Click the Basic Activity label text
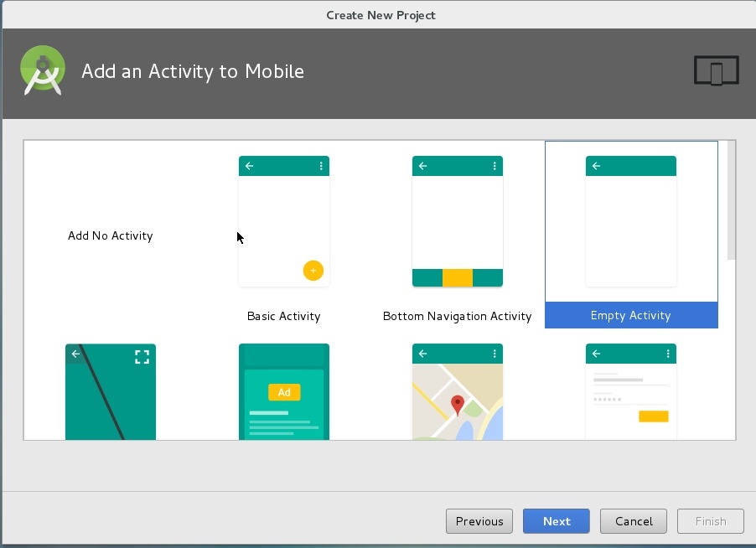Screen dimensions: 756x548 (x=283, y=317)
